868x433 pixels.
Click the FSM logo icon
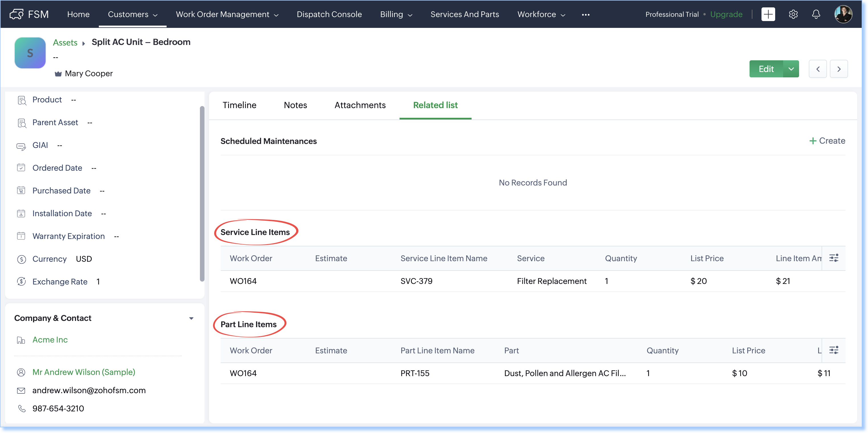pyautogui.click(x=16, y=14)
